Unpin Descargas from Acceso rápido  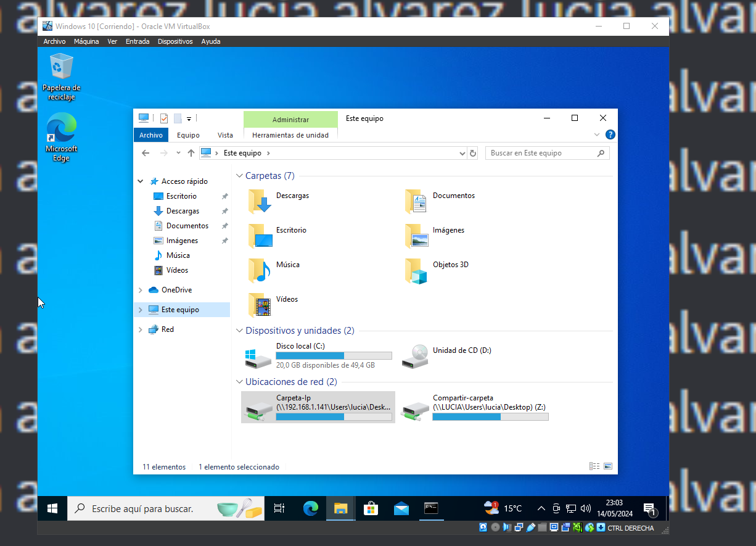point(224,210)
